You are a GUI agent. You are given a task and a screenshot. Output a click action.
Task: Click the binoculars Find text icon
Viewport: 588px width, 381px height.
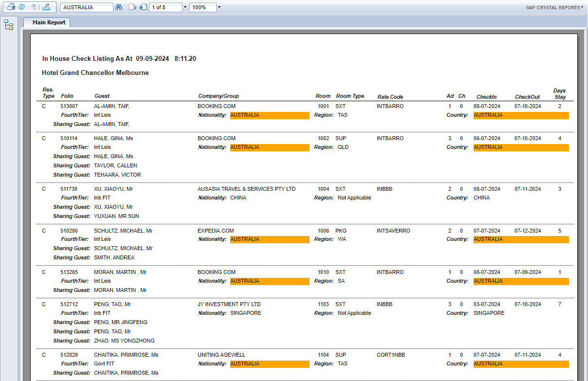point(118,7)
